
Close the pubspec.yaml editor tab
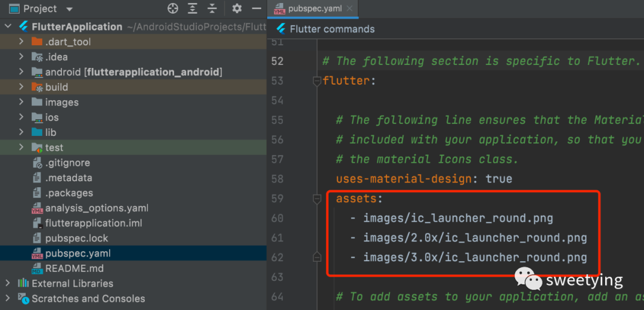click(x=349, y=8)
